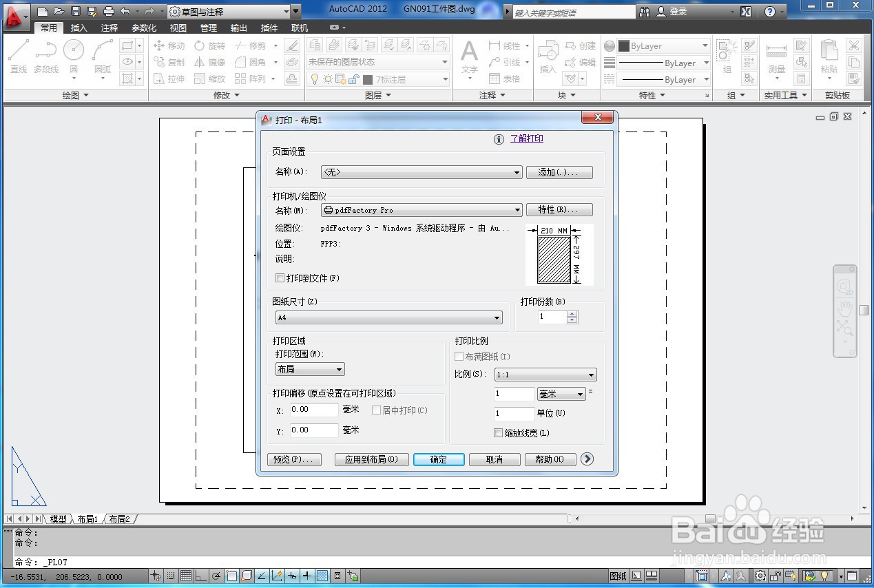Click the Group (组) tool
This screenshot has height=588, width=874.
click(727, 56)
